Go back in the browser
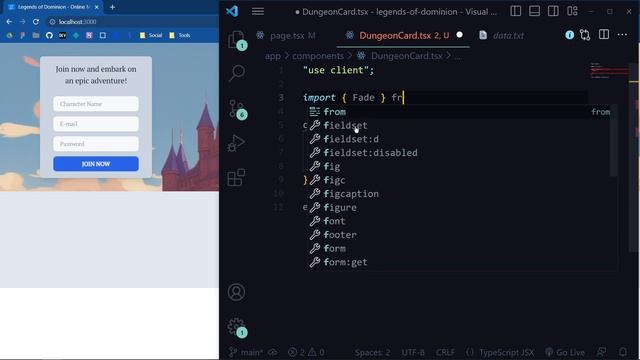The width and height of the screenshot is (640, 360). (9, 22)
